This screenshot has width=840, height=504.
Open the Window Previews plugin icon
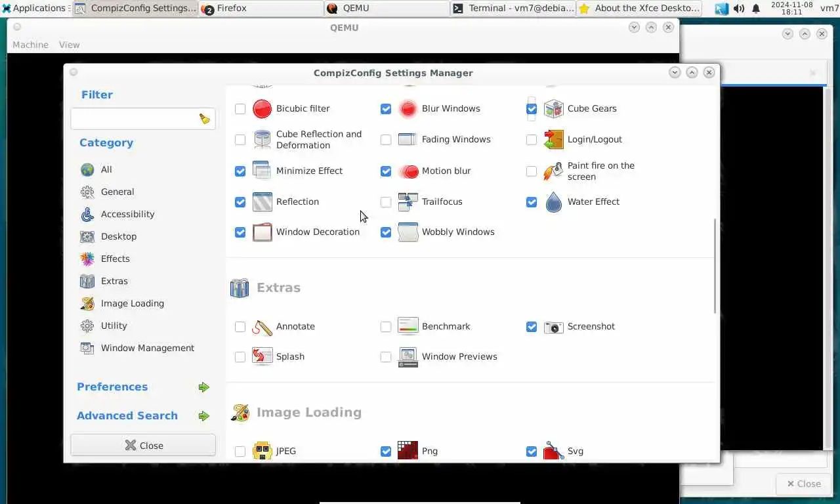[408, 357]
